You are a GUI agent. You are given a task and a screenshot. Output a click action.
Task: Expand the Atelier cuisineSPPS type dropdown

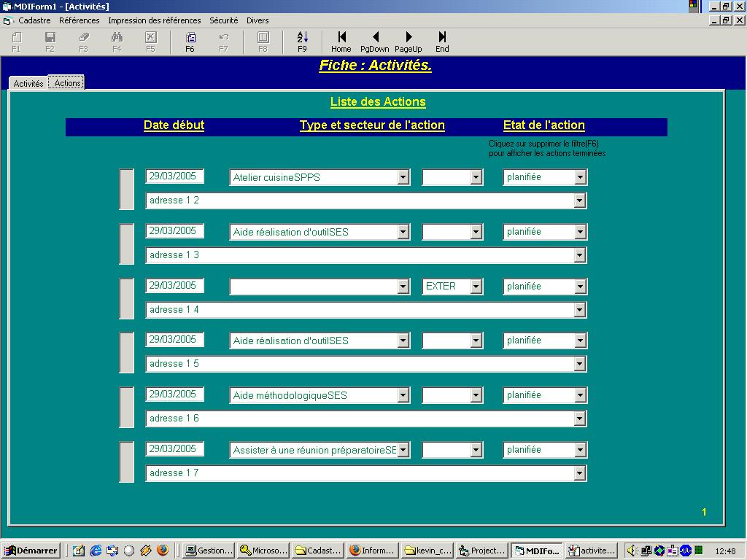point(403,177)
